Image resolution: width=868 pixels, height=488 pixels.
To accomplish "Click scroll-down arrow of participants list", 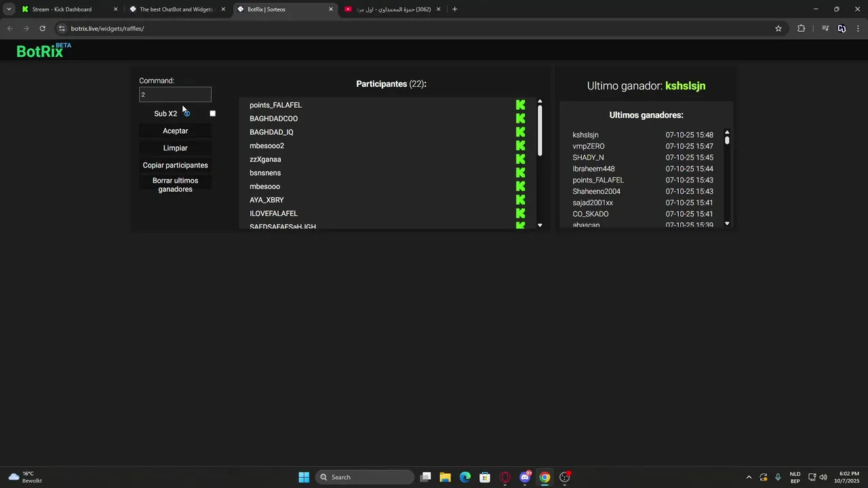I will 540,225.
